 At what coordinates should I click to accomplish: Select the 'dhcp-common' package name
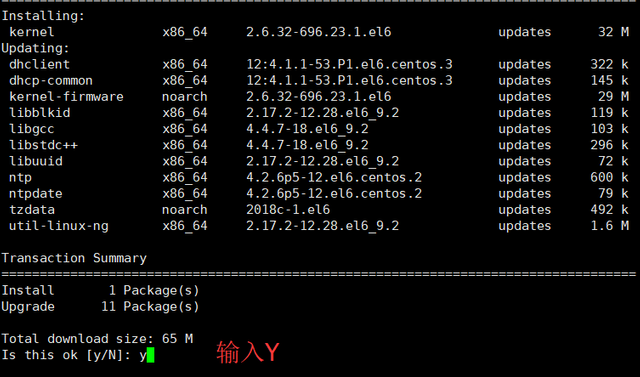point(51,80)
